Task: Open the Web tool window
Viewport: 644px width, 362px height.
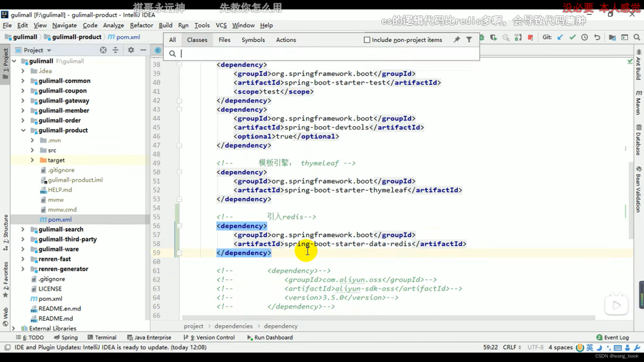Action: tap(6, 317)
